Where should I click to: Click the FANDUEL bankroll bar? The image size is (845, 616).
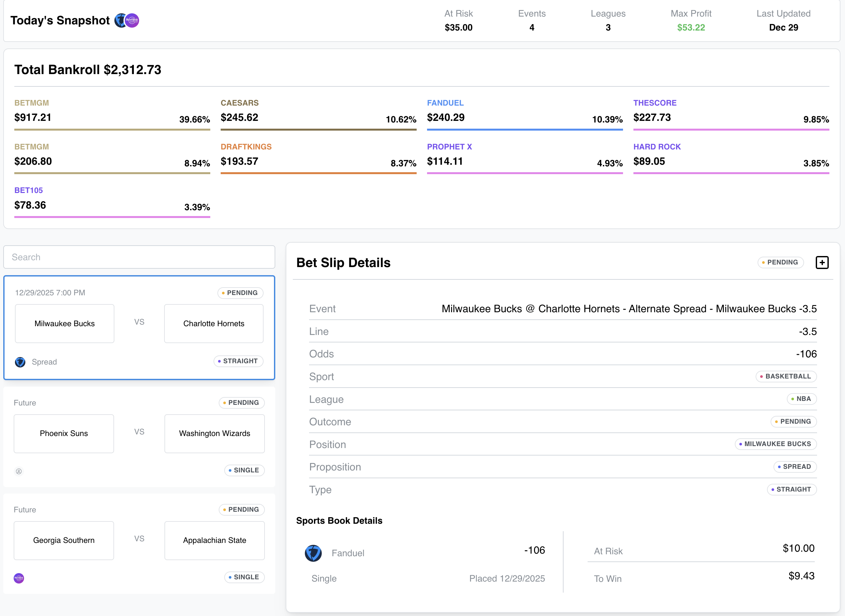click(525, 129)
